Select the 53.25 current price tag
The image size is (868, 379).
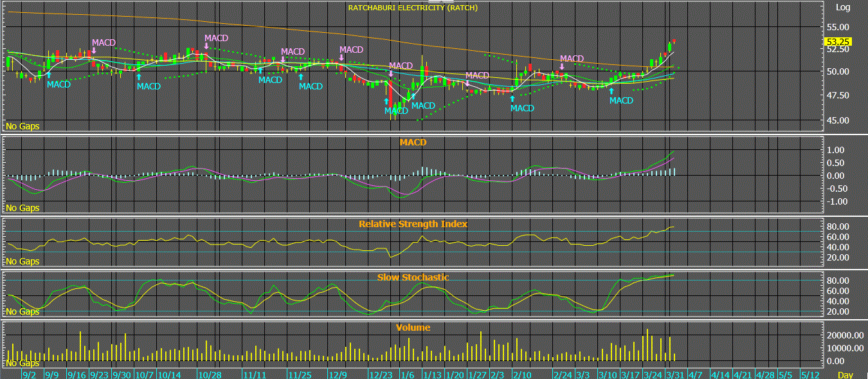tap(838, 42)
